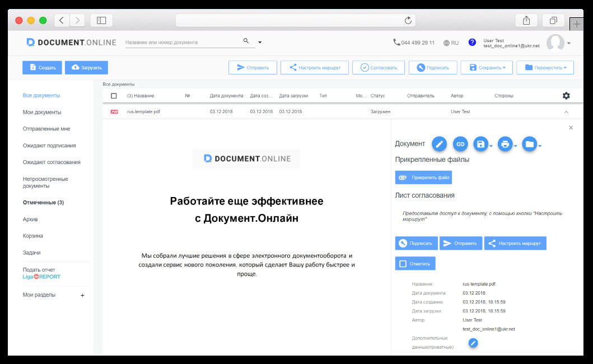This screenshot has height=364, width=593.
Task: Collapse the rus-template.pdf row chevron
Action: (x=566, y=111)
